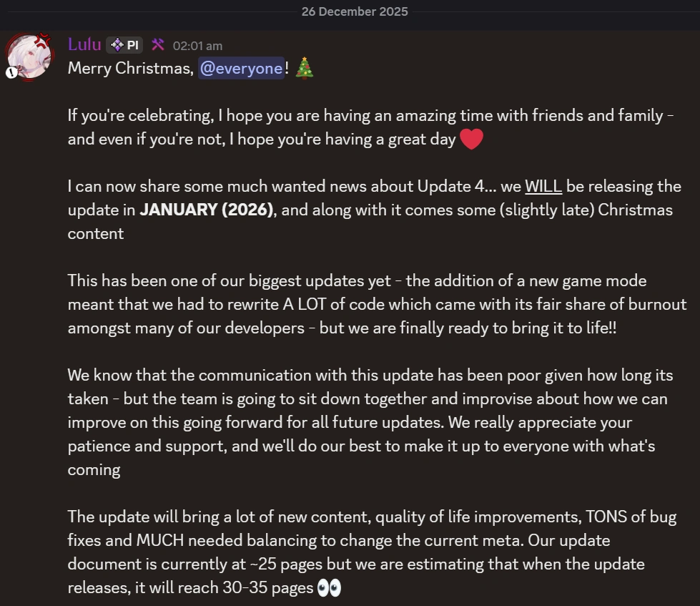Click the bold JANUARY (2026) text
The image size is (700, 606).
[x=207, y=210]
